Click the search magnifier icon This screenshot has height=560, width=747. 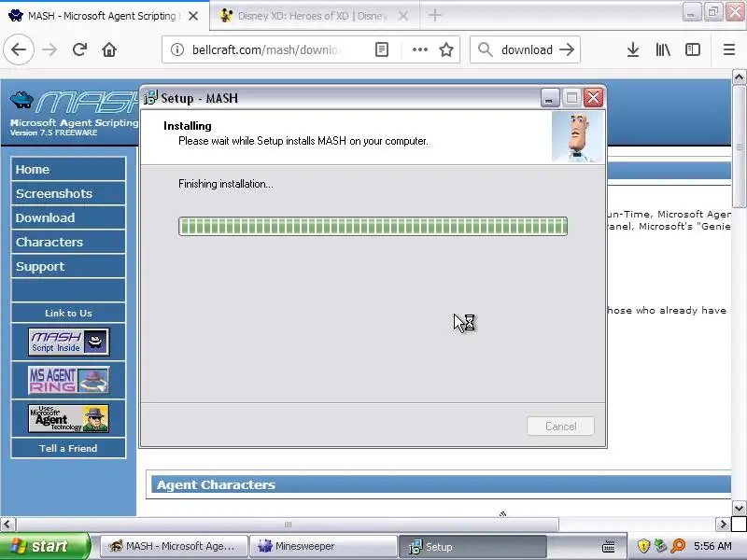[x=485, y=49]
